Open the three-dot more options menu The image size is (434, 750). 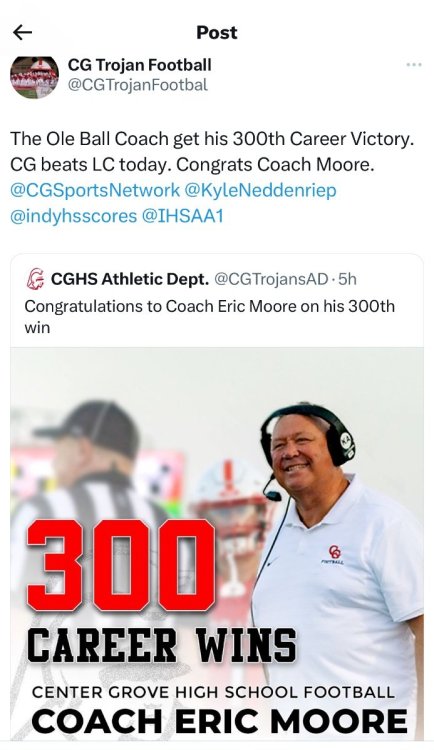(413, 65)
